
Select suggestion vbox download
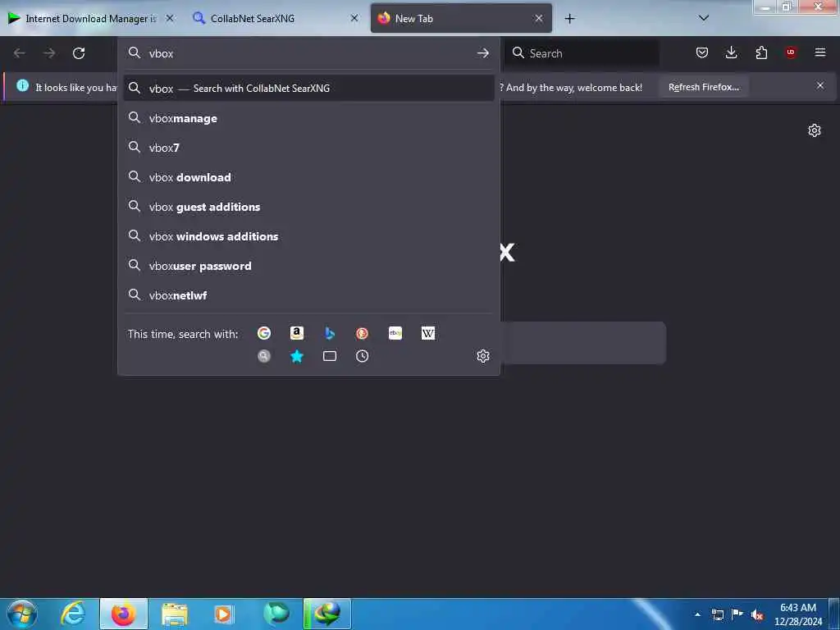308,177
